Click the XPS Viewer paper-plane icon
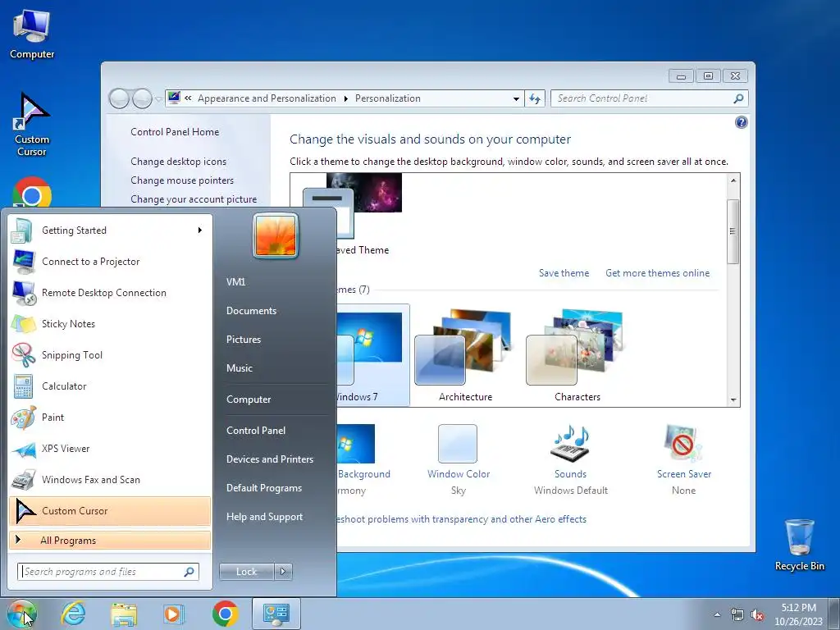840x630 pixels. (x=23, y=449)
